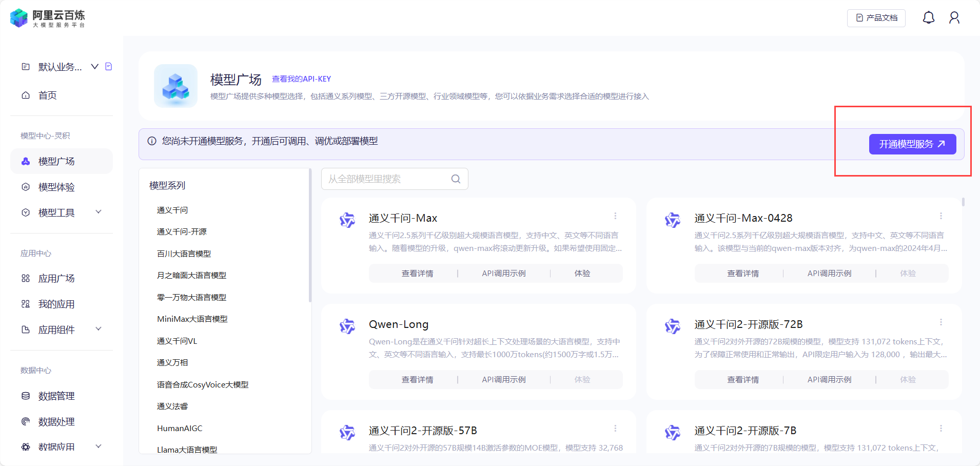Click the 通义千问-Max-0428 model logo
This screenshot has height=466, width=980.
click(673, 220)
